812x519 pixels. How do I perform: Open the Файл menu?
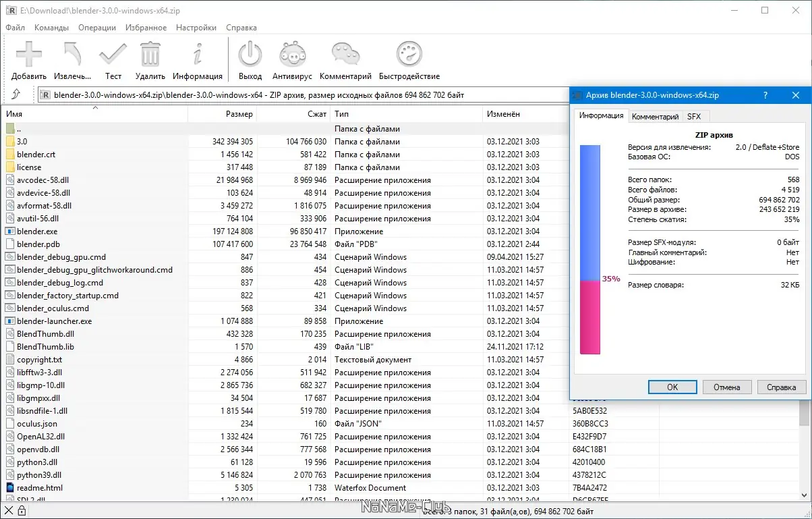click(x=15, y=28)
